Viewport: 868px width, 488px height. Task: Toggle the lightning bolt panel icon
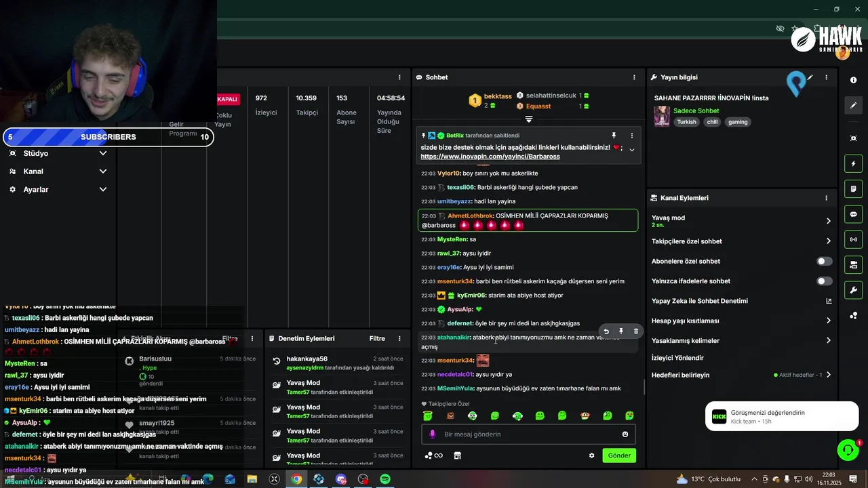point(853,163)
